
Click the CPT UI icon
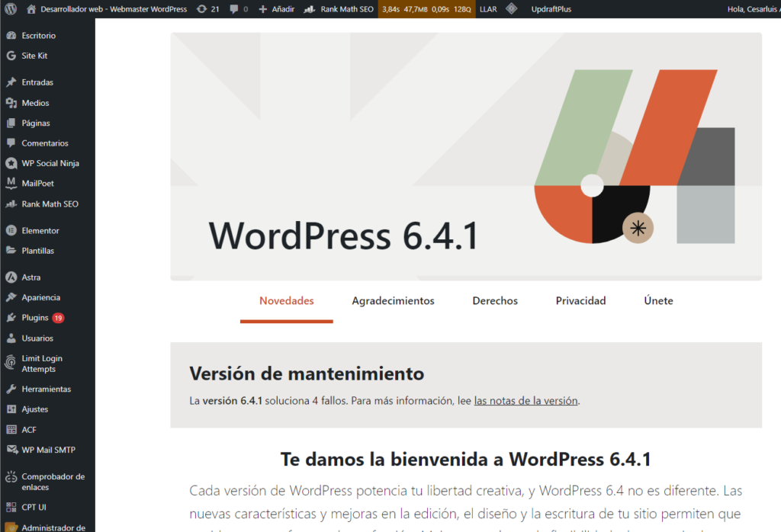11,507
